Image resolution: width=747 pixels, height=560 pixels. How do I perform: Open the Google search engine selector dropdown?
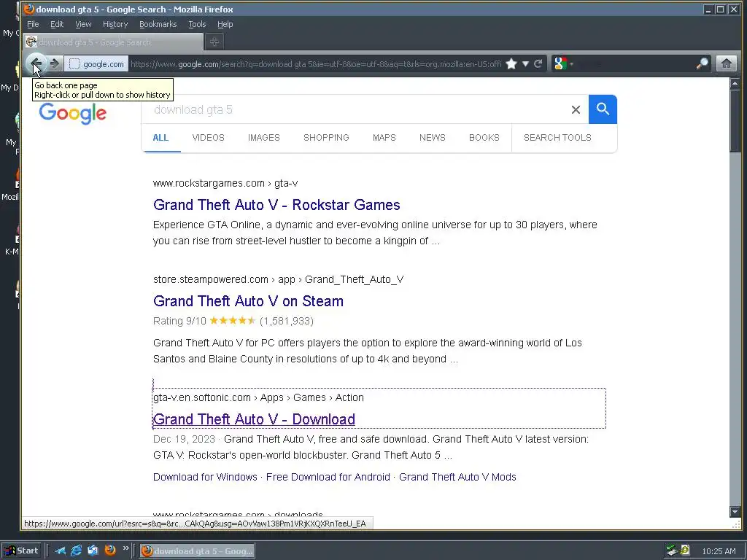point(563,64)
